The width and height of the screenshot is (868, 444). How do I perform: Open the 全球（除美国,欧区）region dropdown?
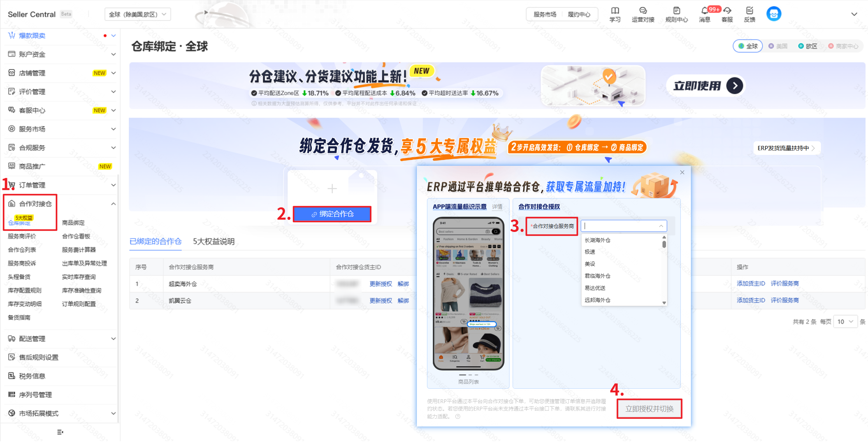click(x=137, y=14)
